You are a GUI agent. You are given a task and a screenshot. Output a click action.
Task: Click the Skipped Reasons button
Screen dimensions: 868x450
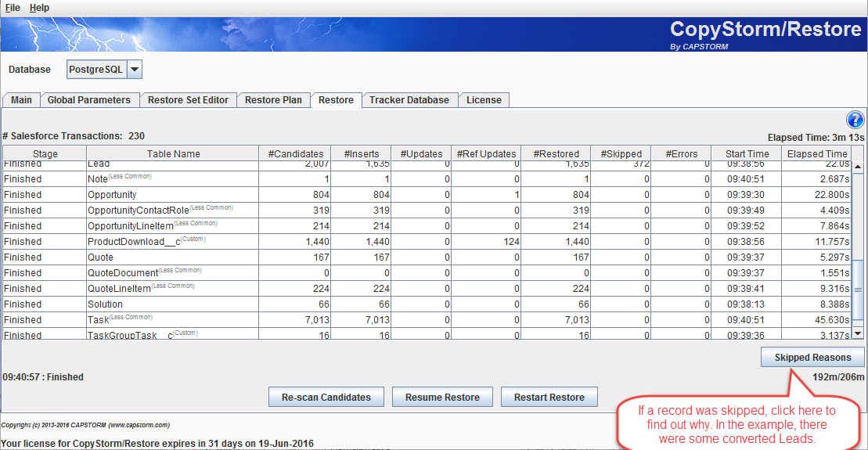coord(812,358)
